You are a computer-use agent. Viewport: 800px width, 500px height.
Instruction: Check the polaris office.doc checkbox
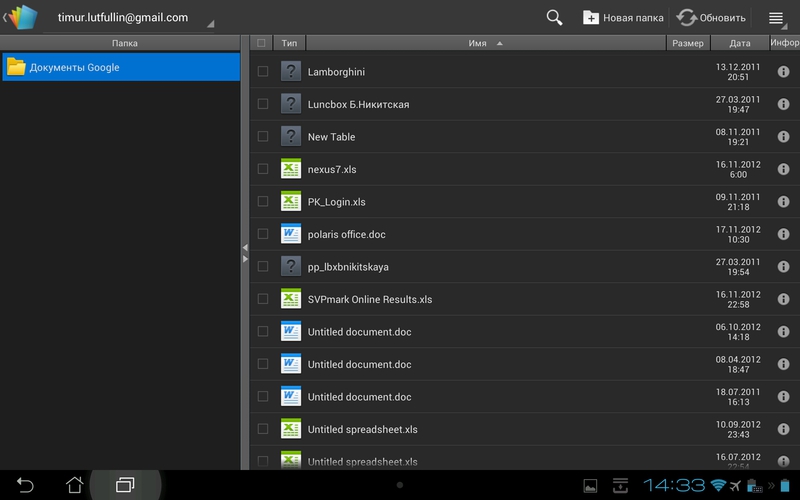[x=263, y=234]
